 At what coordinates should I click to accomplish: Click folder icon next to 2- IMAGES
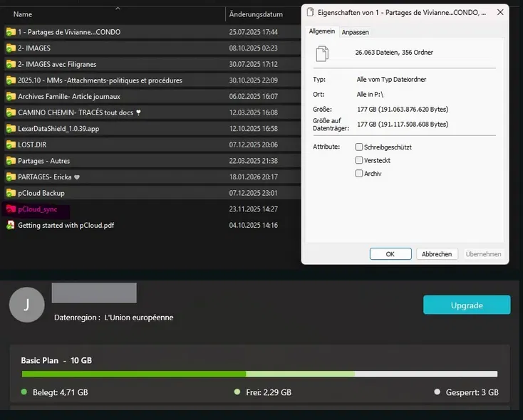point(11,48)
